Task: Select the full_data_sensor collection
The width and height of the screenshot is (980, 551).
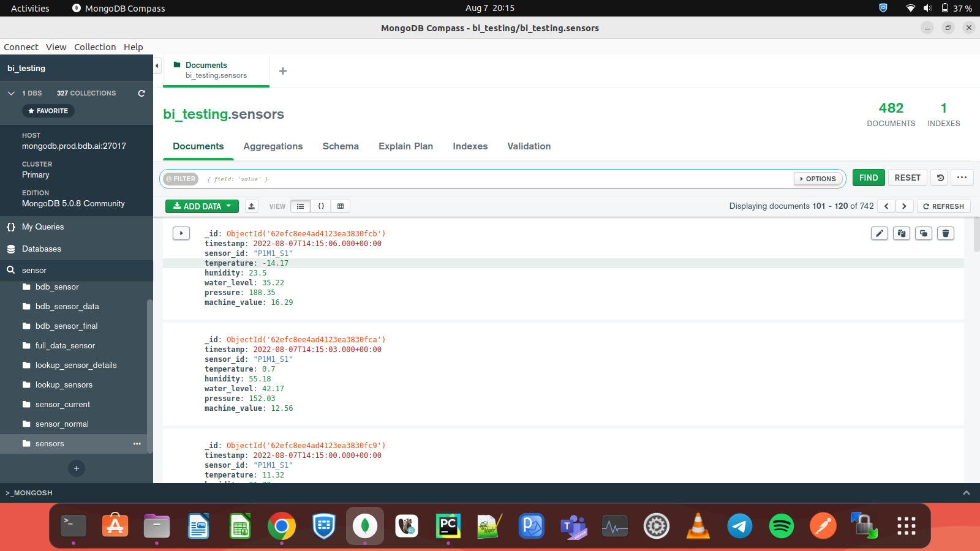Action: click(x=65, y=345)
